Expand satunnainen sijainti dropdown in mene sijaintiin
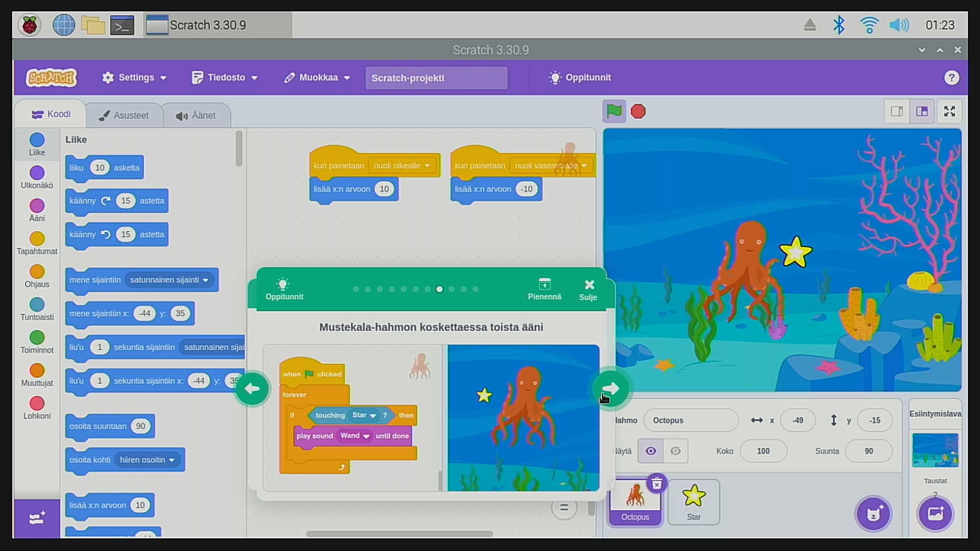The image size is (980, 551). point(169,280)
